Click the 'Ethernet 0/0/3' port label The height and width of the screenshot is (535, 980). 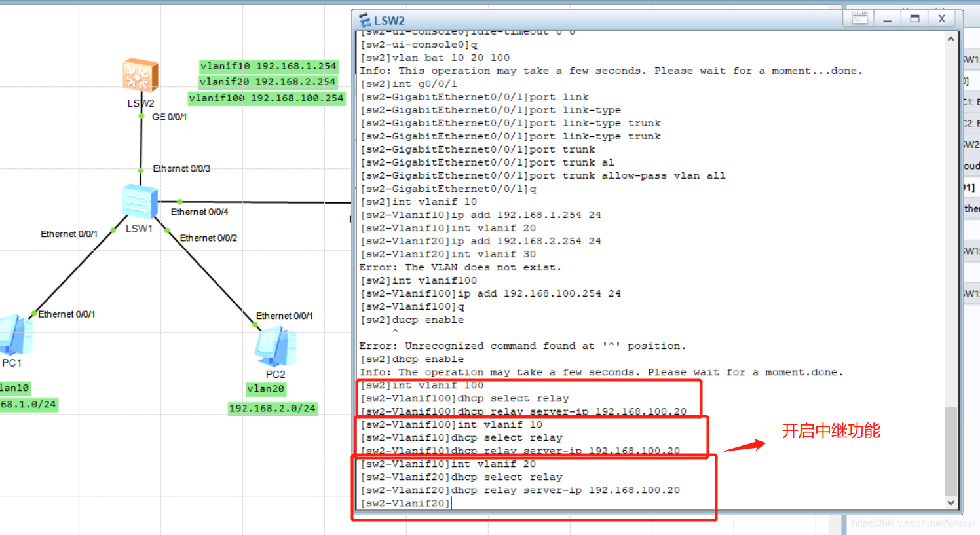[181, 168]
